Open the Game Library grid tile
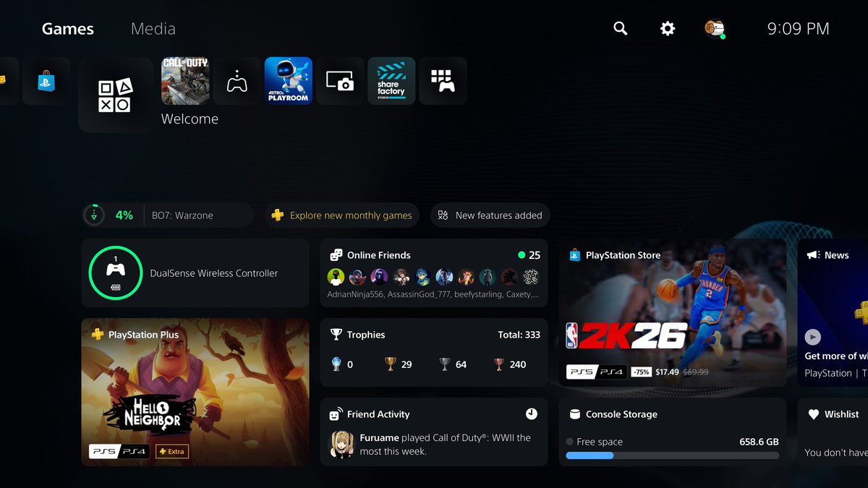The image size is (868, 488). [x=443, y=81]
